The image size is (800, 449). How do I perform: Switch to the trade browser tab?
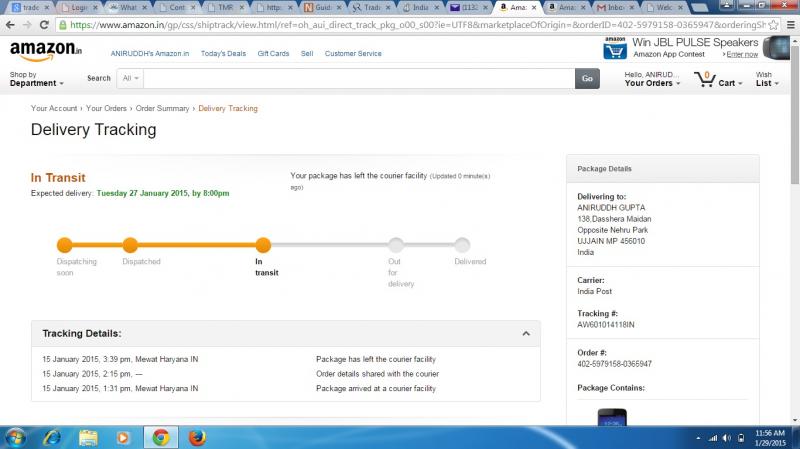click(31, 8)
